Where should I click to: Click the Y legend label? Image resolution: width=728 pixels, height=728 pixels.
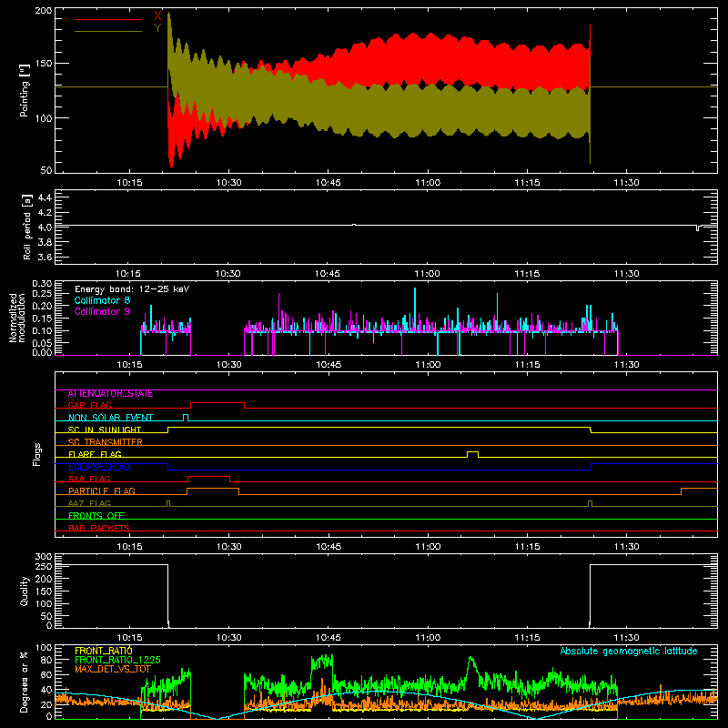click(x=157, y=28)
